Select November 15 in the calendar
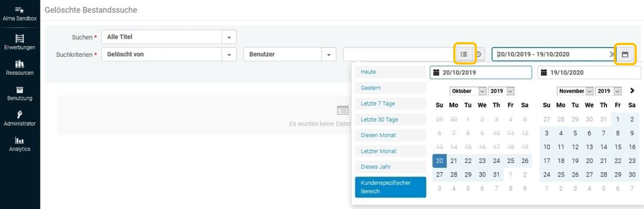644x209 pixels. coord(618,147)
